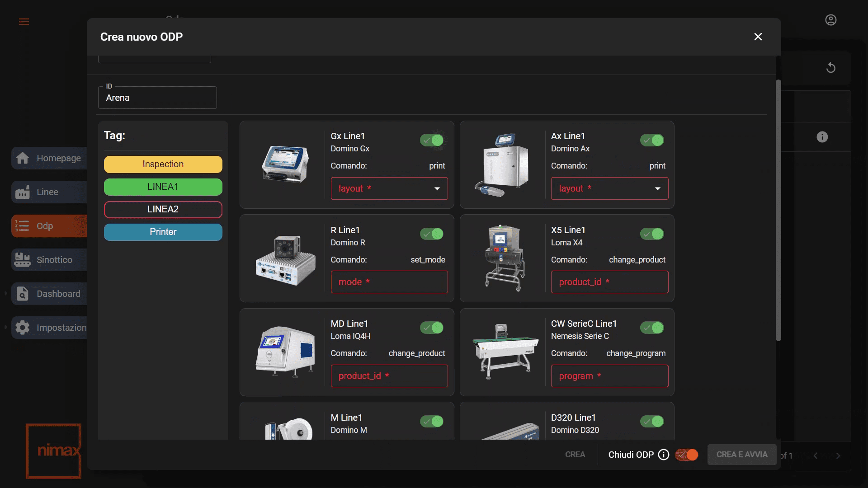868x488 pixels.
Task: Open Gx Line1 layout dropdown
Action: (x=389, y=188)
